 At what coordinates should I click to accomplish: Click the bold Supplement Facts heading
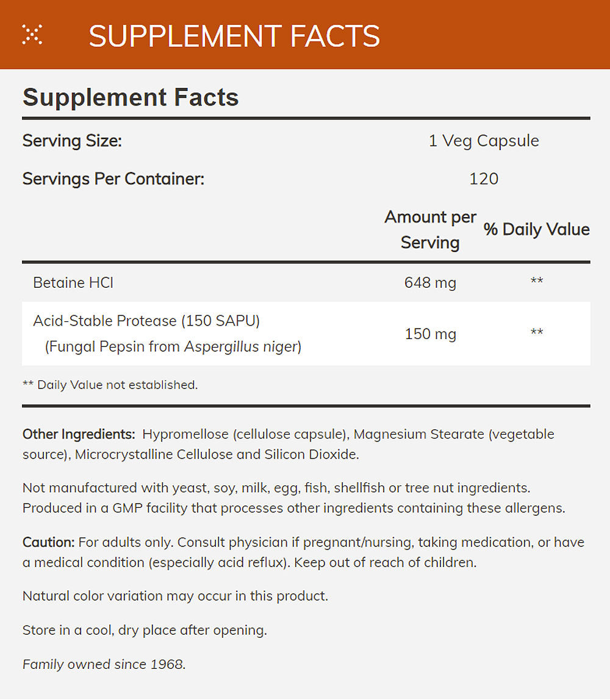pyautogui.click(x=131, y=98)
